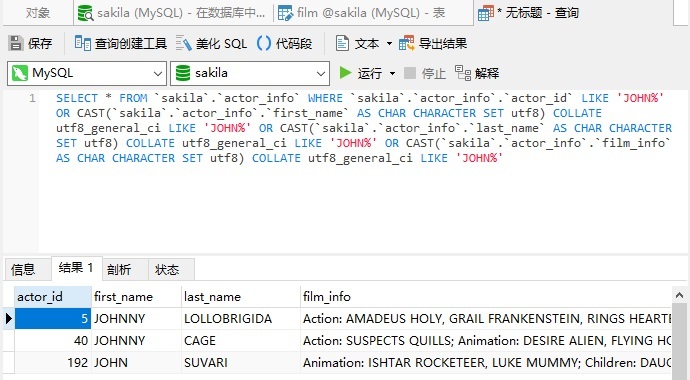This screenshot has height=380, width=690.
Task: Select the actor_id cell with value 40
Action: pos(53,340)
